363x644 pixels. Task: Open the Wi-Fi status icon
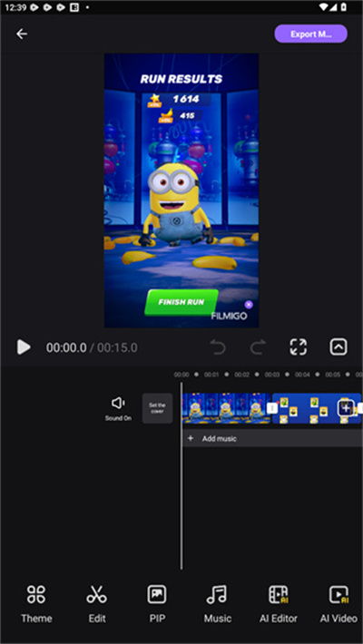pos(324,7)
